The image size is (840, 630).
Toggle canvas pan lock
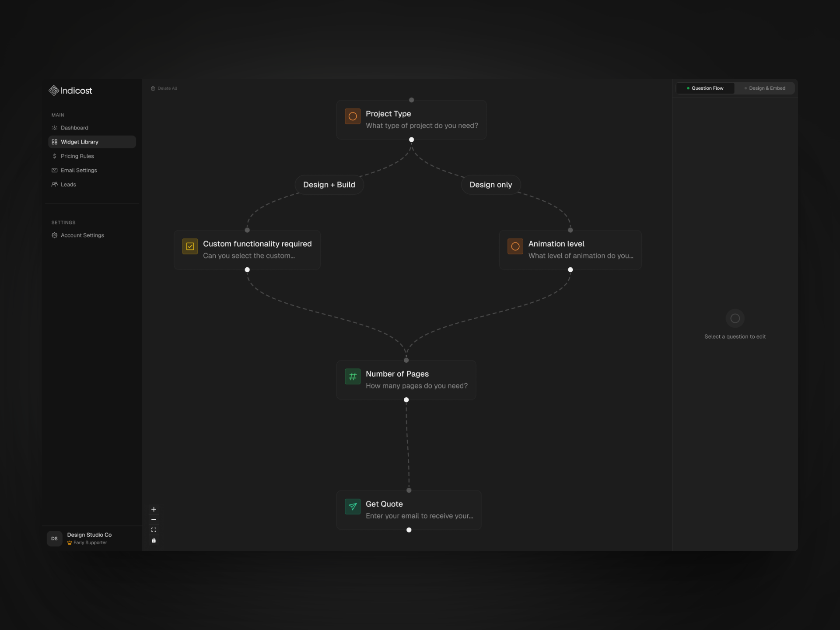pos(154,540)
